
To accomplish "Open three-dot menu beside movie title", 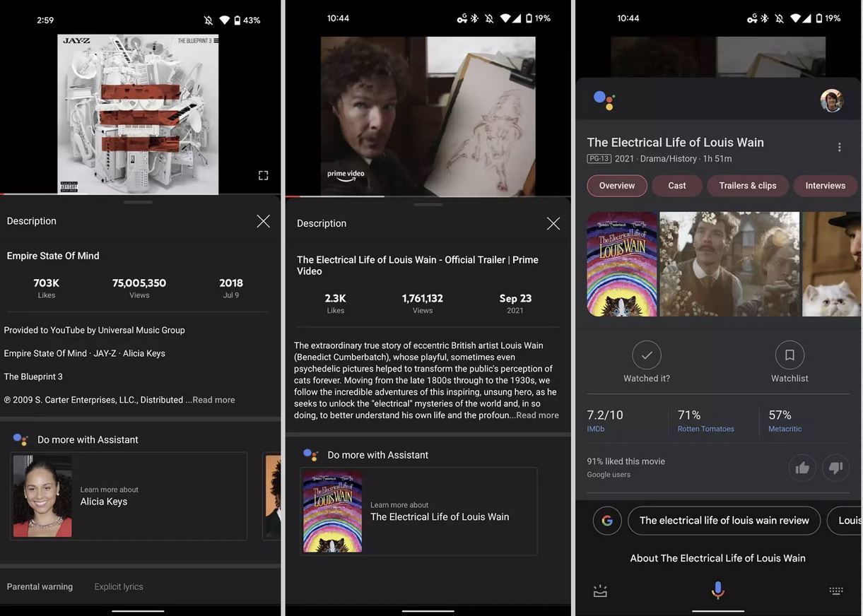I will tap(840, 147).
